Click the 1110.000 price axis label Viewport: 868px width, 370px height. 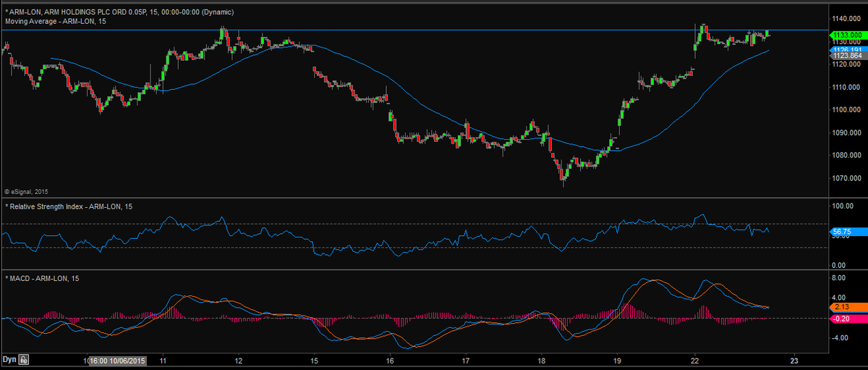coord(845,87)
